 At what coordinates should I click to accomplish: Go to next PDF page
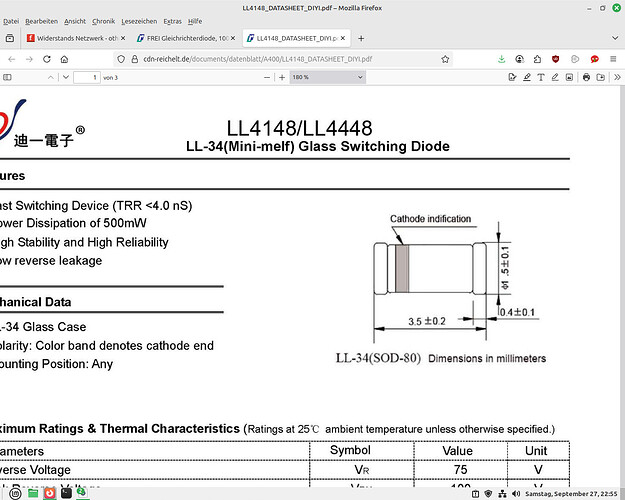63,77
